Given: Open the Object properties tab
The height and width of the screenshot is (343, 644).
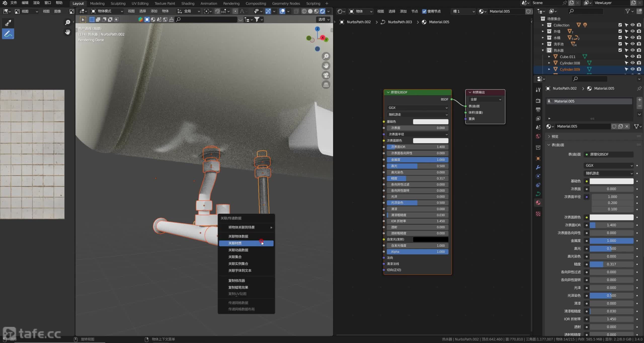Looking at the screenshot, I should click(538, 158).
